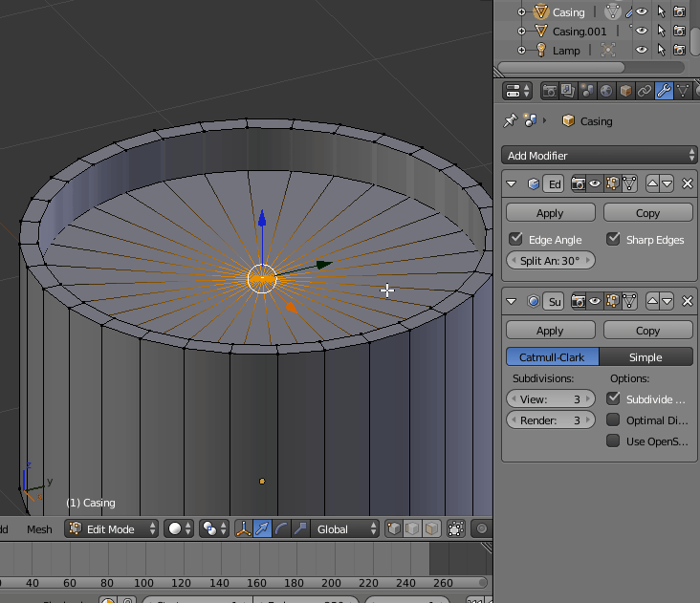Hide the Lamp object with eye icon
Viewport: 700px width, 603px height.
642,50
